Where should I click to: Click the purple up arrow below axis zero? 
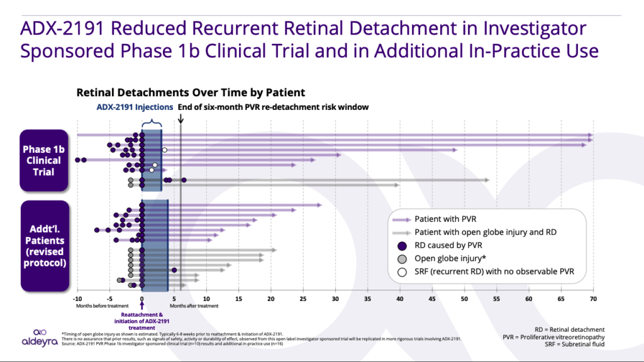142,306
